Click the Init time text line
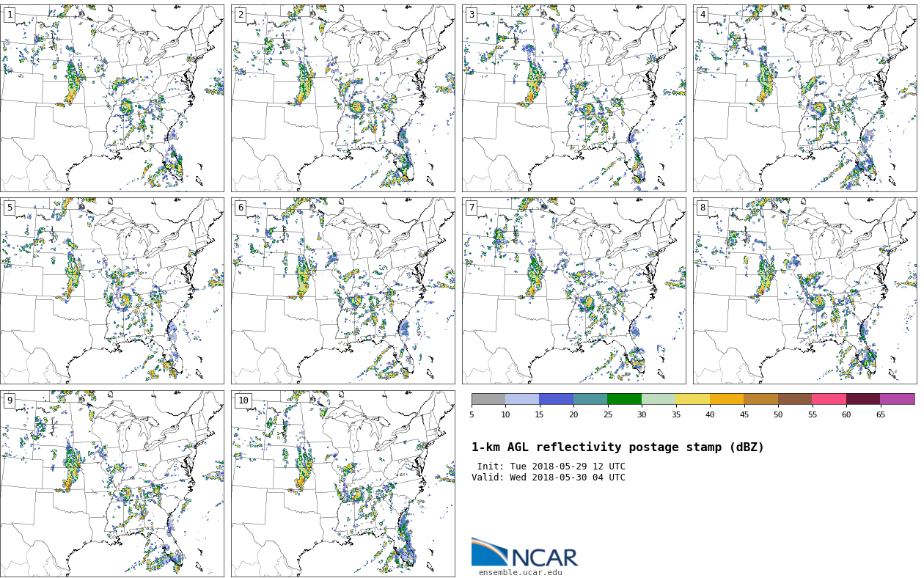 click(551, 467)
